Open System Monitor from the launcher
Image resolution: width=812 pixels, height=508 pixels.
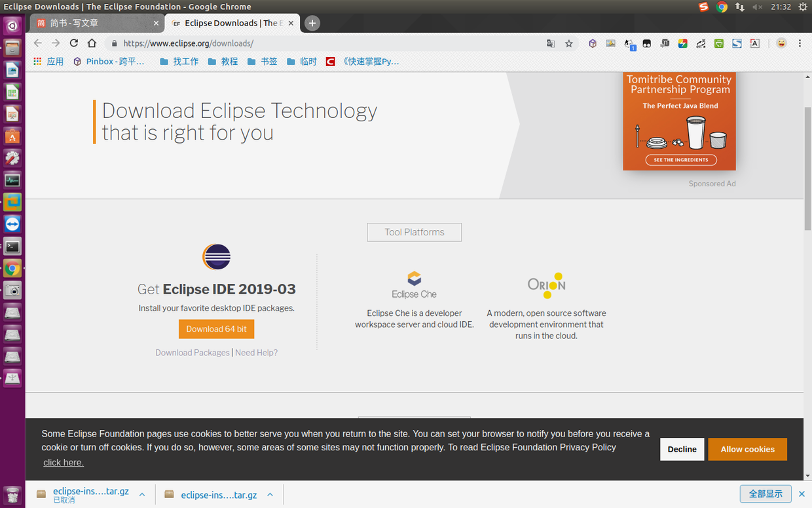pos(12,180)
